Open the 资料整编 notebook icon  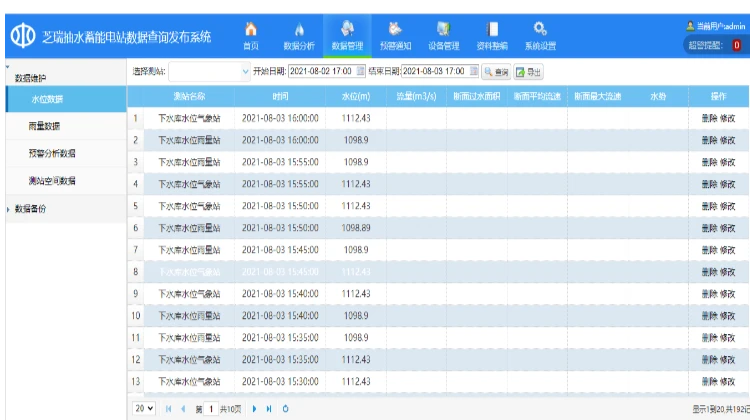pyautogui.click(x=492, y=29)
